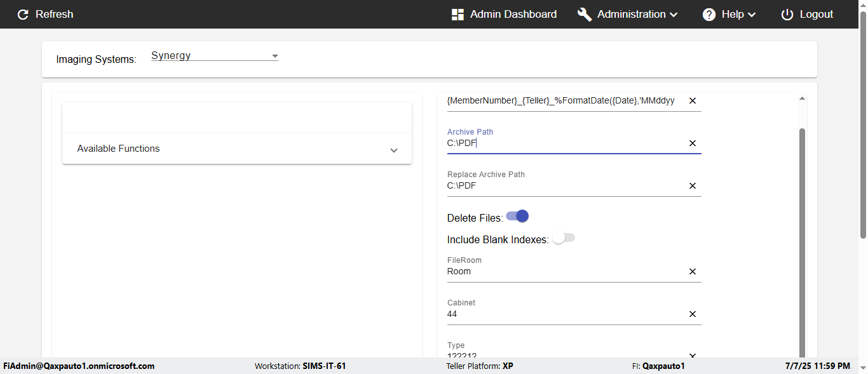The image size is (868, 374).
Task: Enable the Include Blank Indexes toggle
Action: (563, 238)
